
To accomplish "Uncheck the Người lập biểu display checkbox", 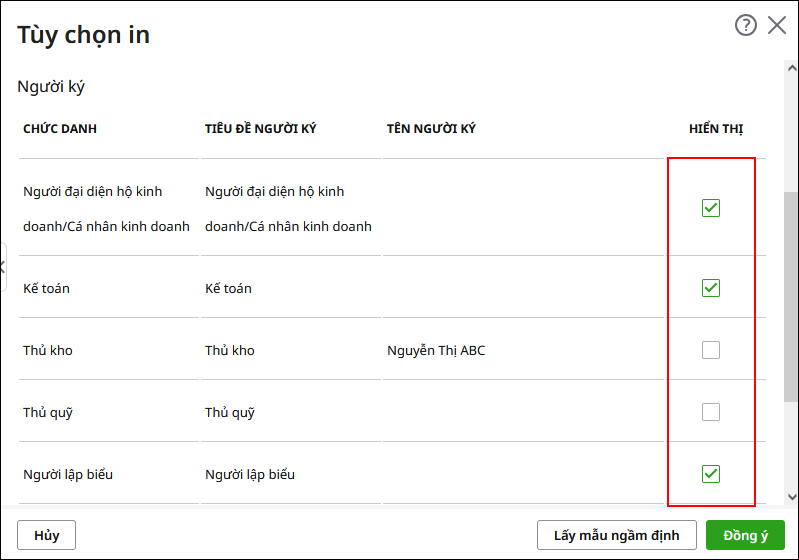I will 711,474.
